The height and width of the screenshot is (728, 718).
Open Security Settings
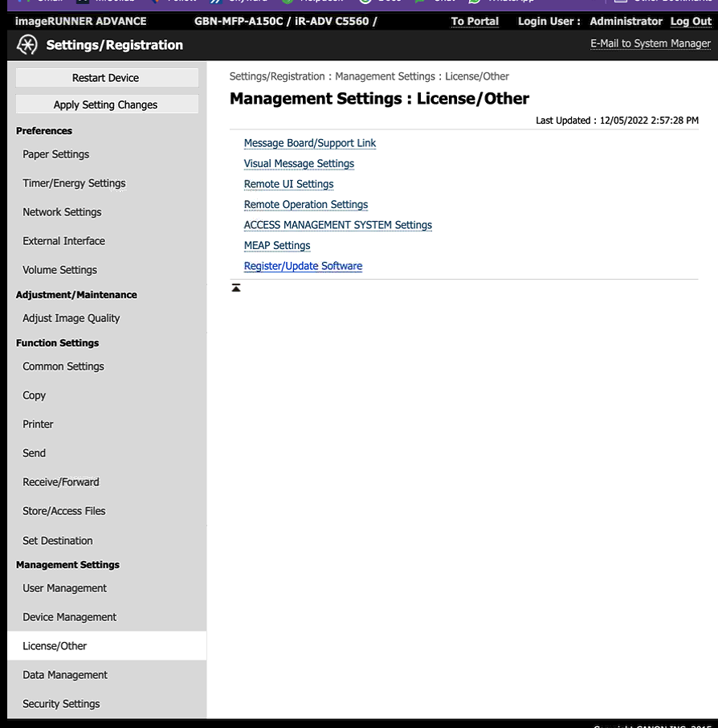61,704
